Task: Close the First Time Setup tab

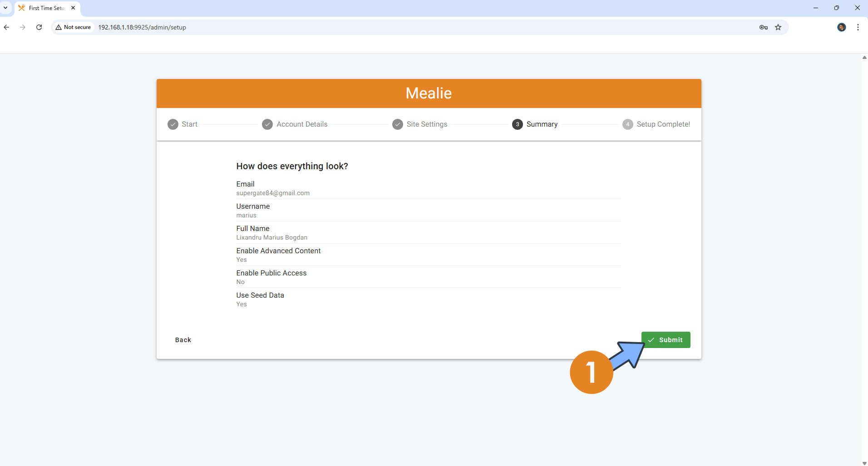Action: (73, 8)
